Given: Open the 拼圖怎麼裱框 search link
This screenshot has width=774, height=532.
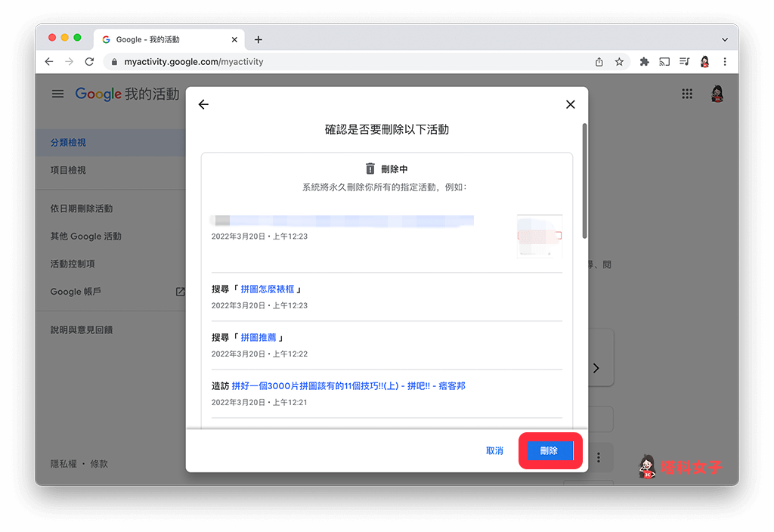Looking at the screenshot, I should click(267, 289).
